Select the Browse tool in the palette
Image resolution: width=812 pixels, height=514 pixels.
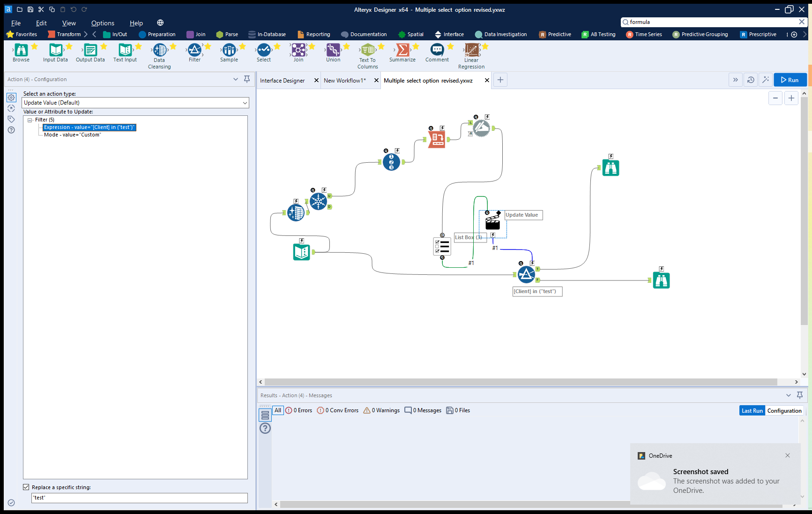pyautogui.click(x=21, y=53)
